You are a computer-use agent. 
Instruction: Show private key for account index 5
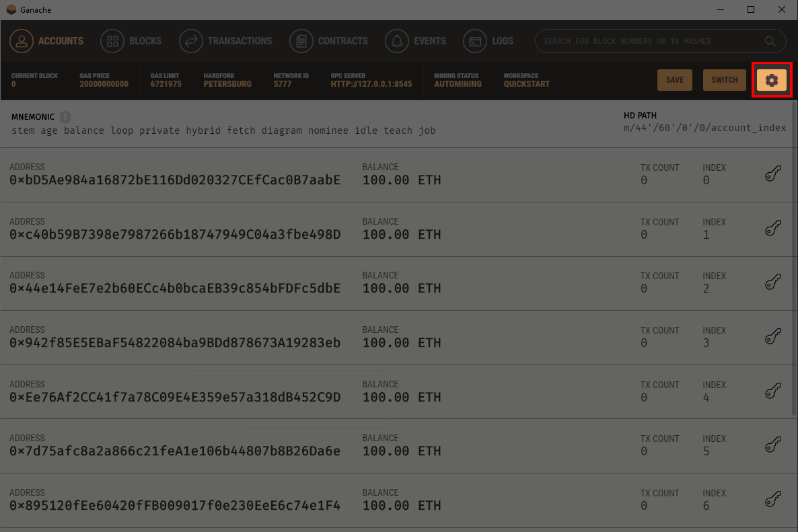click(x=772, y=445)
